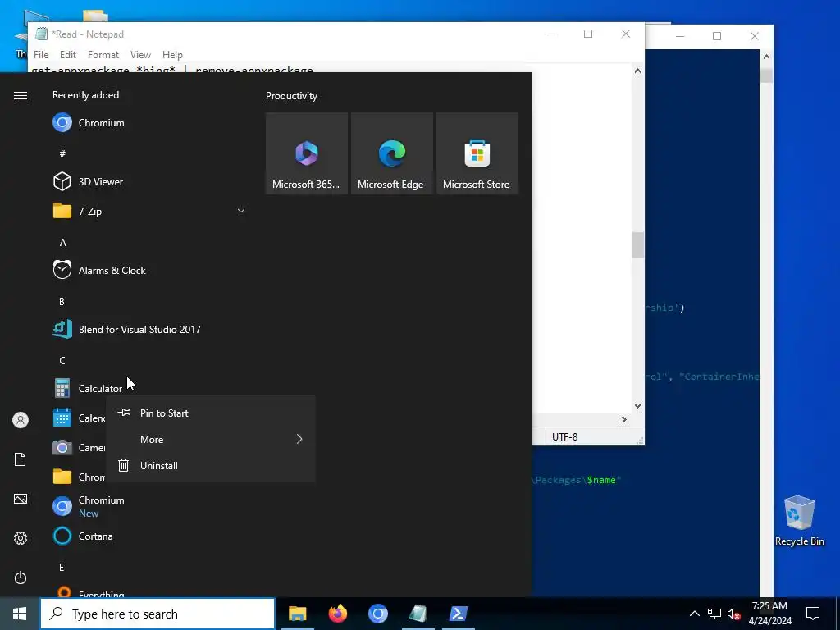This screenshot has width=840, height=630.
Task: Open the Microsoft Edge tile
Action: point(391,153)
